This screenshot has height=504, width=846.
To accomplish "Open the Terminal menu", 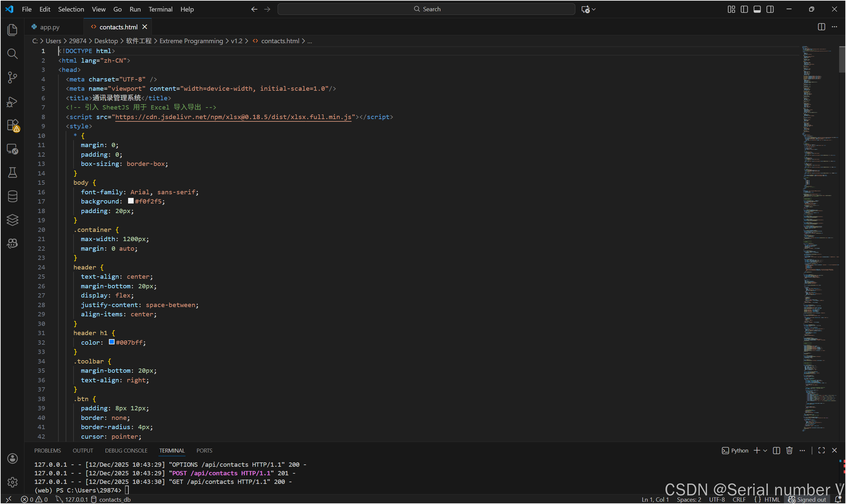I will 160,9.
